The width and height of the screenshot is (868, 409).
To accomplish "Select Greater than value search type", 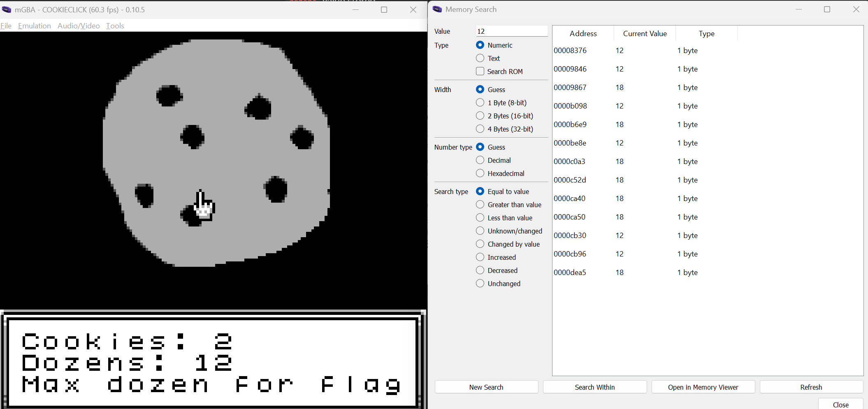I will tap(480, 205).
